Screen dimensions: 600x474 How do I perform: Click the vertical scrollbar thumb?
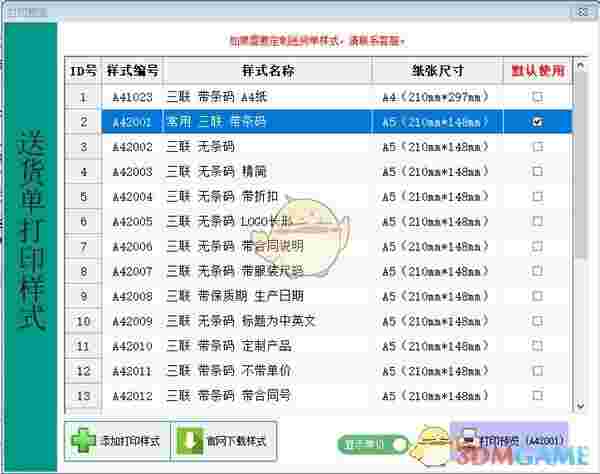click(580, 165)
